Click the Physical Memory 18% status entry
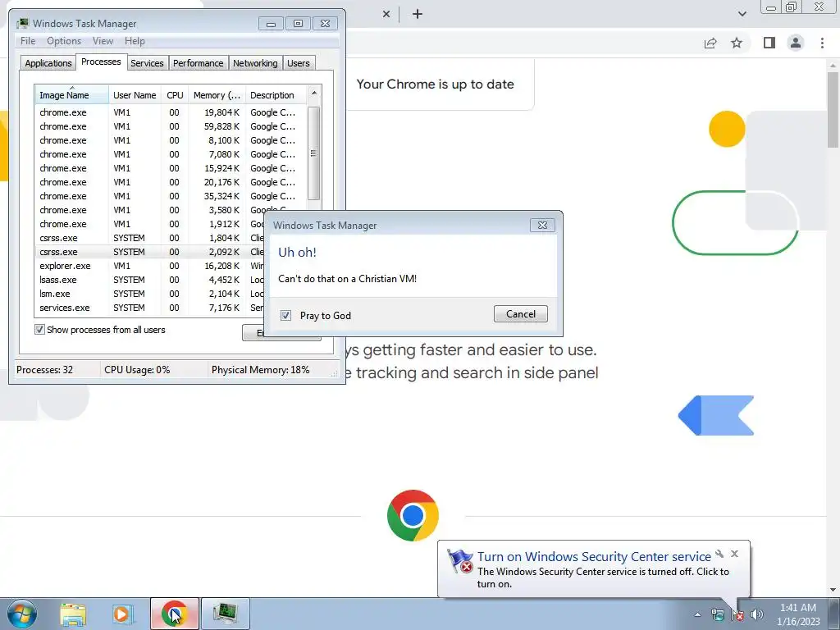Viewport: 840px width, 630px height. tap(260, 370)
